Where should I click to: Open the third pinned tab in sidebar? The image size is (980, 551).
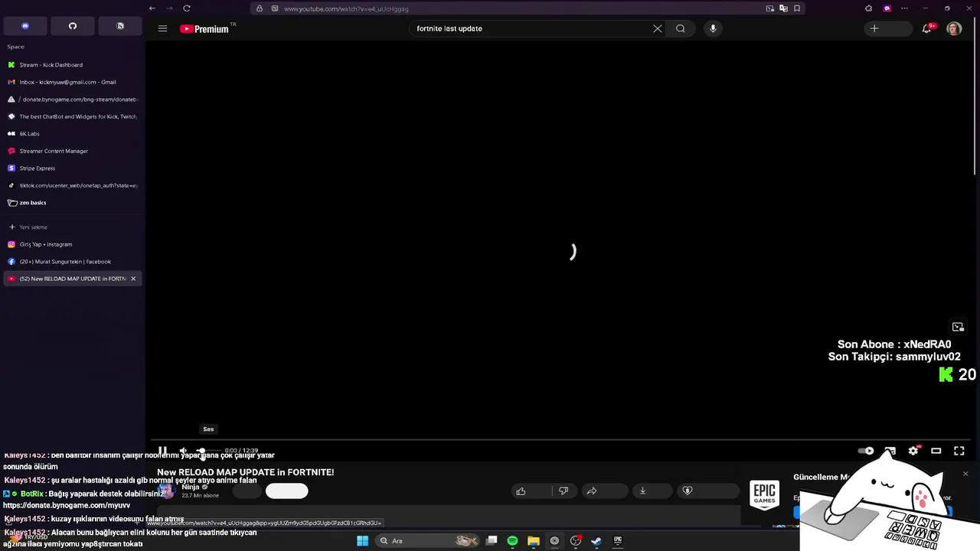point(120,26)
